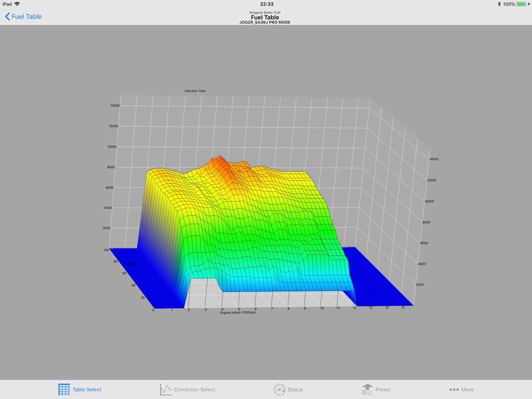The width and height of the screenshot is (532, 399).
Task: Tap the status bar clock 22:33
Action: [267, 4]
